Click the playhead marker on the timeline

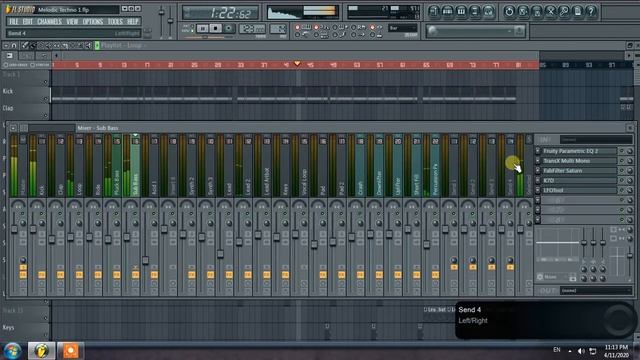[297, 64]
